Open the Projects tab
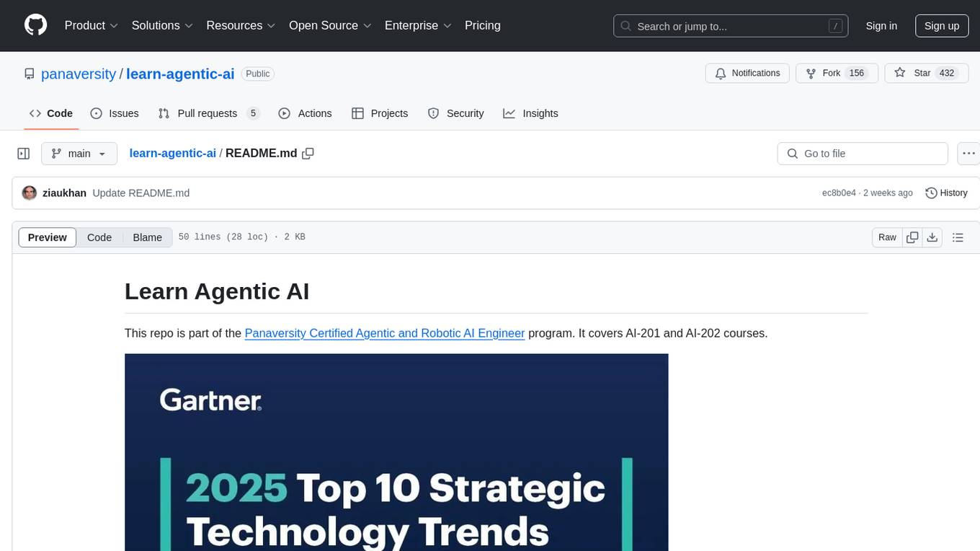980x551 pixels. [x=380, y=113]
